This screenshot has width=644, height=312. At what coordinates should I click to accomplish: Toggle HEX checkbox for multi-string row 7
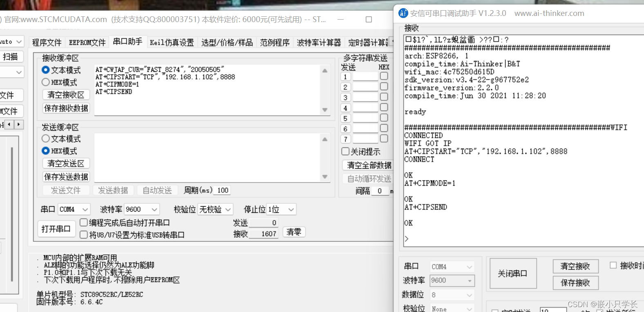[384, 138]
